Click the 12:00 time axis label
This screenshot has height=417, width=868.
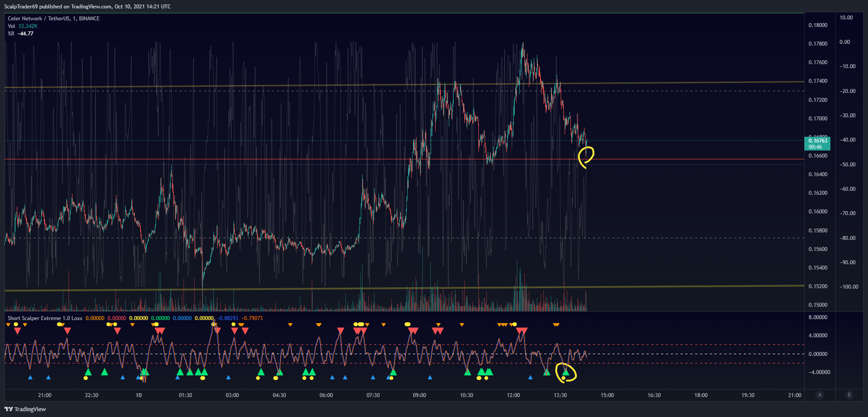click(x=513, y=395)
